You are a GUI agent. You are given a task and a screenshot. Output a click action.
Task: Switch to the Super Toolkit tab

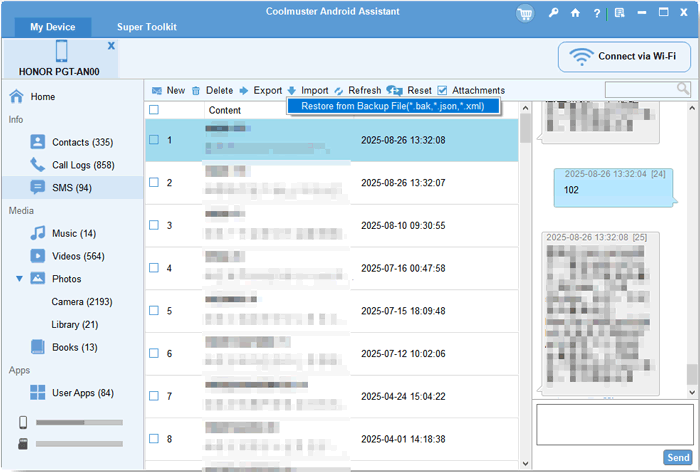(147, 27)
